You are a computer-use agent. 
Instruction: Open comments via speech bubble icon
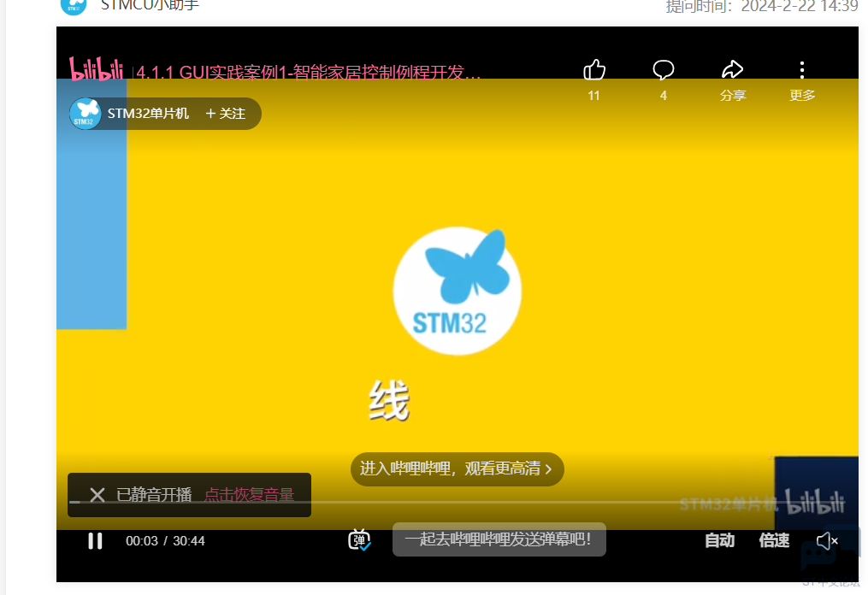(x=663, y=70)
